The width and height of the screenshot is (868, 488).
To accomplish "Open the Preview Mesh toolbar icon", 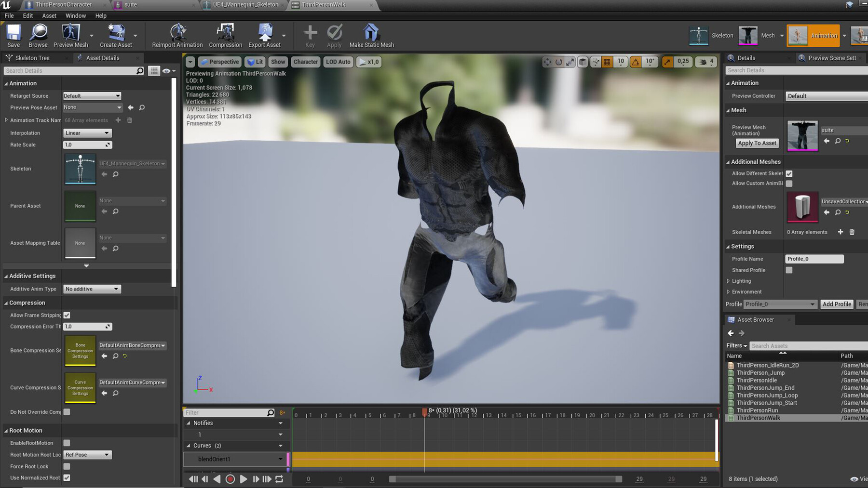I will tap(71, 36).
